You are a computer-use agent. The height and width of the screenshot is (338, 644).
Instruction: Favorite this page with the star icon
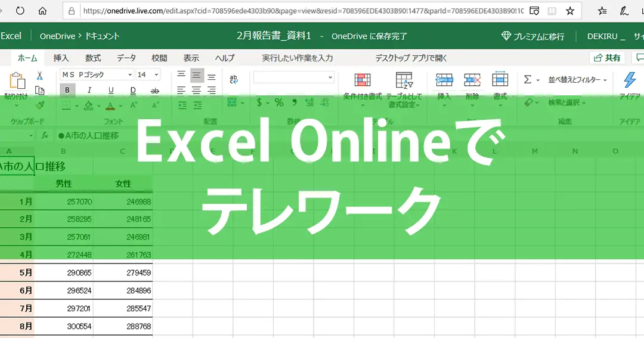pos(569,11)
